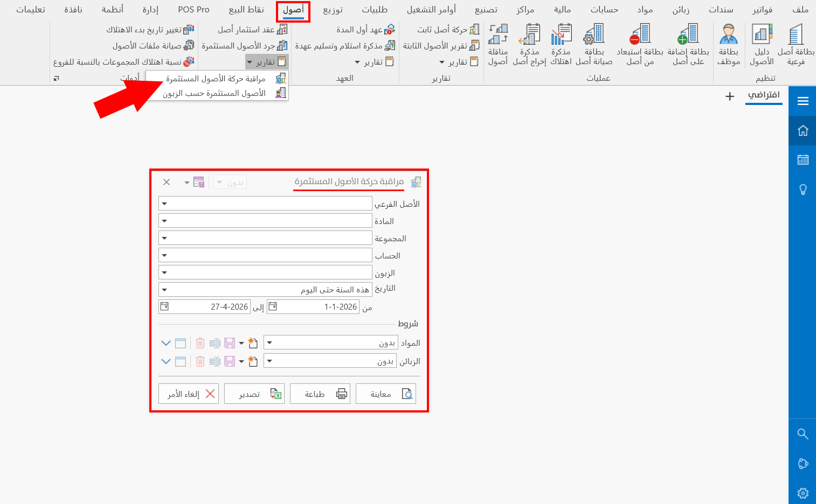Open settings gear in the sidebar
Image resolution: width=816 pixels, height=504 pixels.
[803, 493]
